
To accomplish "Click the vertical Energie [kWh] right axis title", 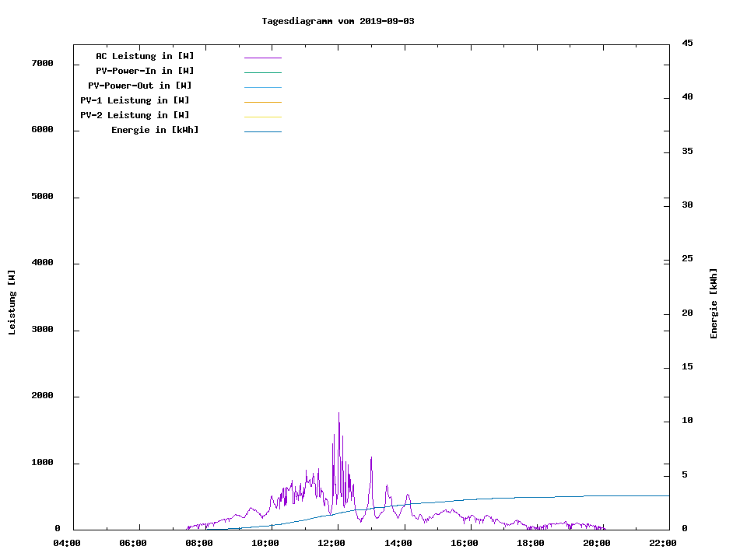I will (714, 303).
